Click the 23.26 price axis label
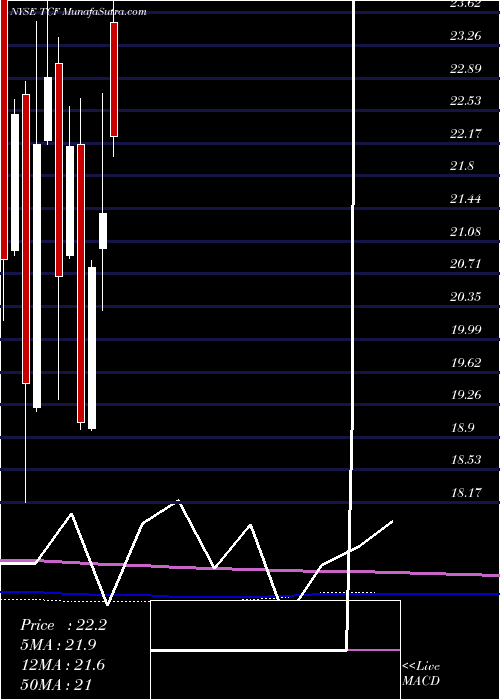Image resolution: width=500 pixels, height=700 pixels. click(466, 36)
